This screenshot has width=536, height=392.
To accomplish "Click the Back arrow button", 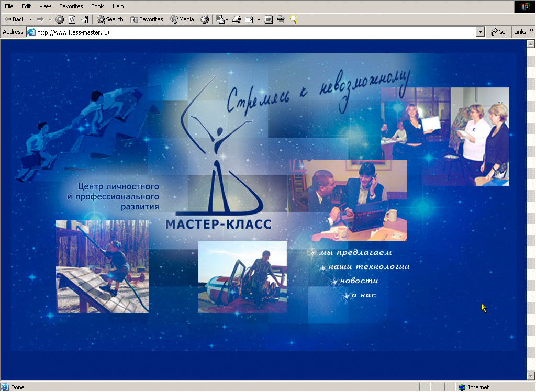I will (15, 19).
